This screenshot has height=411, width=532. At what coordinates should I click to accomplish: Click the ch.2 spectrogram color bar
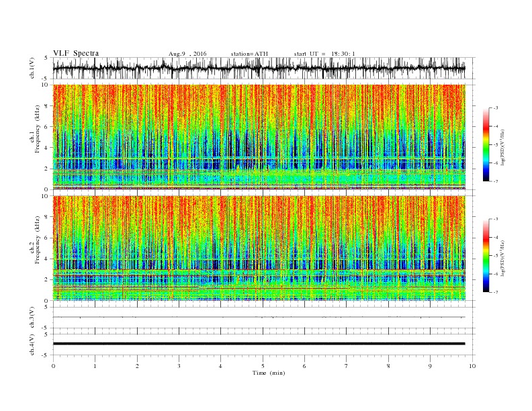pyautogui.click(x=486, y=255)
